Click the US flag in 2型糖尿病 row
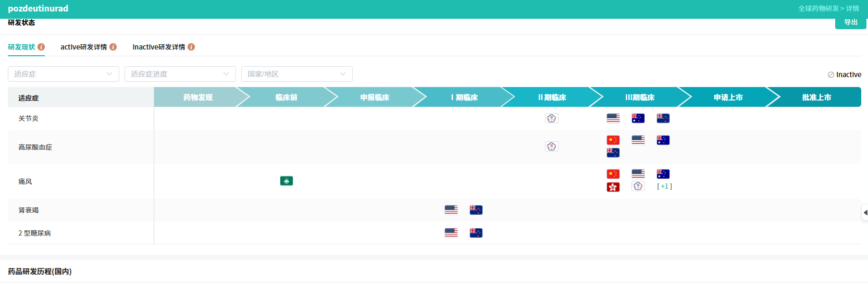868x284 pixels. (451, 233)
